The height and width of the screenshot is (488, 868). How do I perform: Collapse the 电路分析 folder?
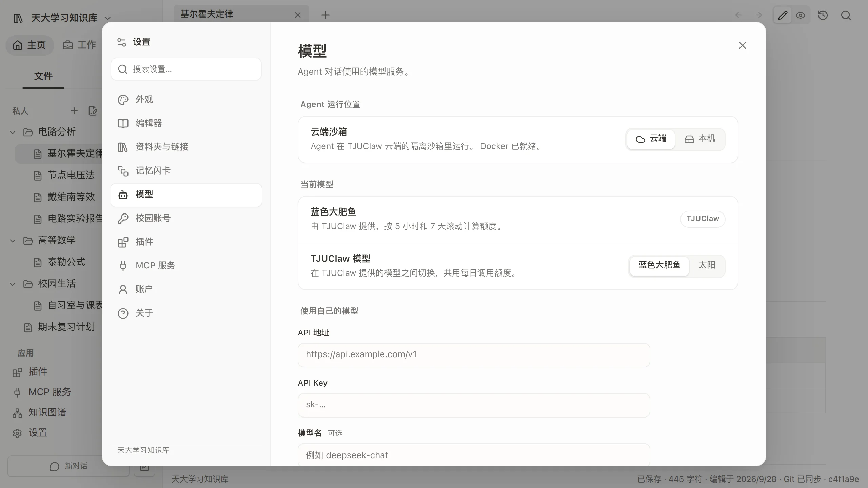[x=13, y=132]
